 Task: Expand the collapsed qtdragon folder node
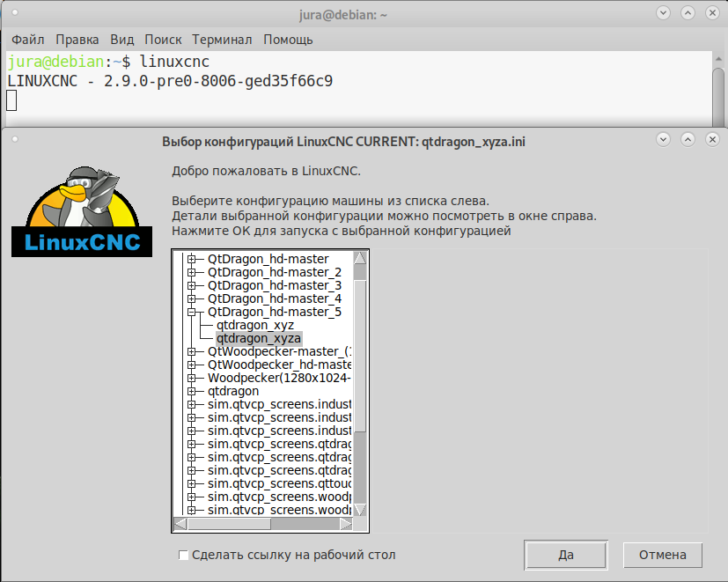pos(191,391)
